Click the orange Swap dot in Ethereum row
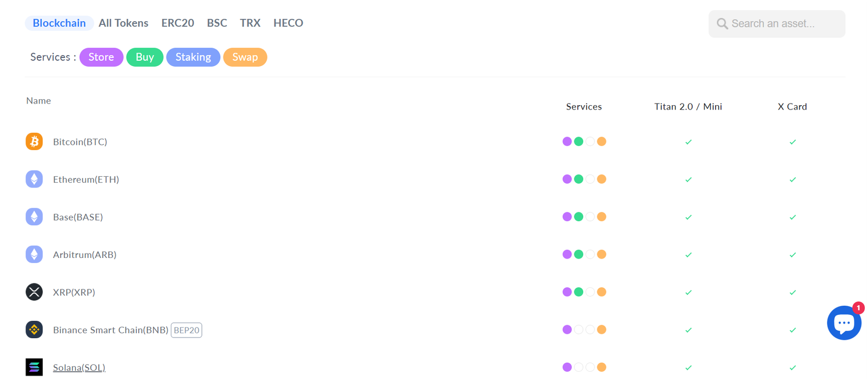Image resolution: width=868 pixels, height=381 pixels. 602,179
